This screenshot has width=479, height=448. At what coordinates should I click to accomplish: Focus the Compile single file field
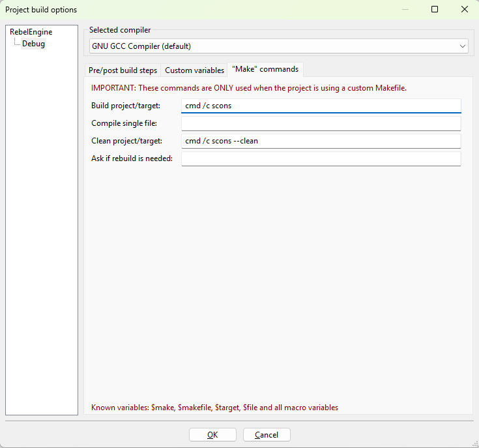click(x=321, y=123)
